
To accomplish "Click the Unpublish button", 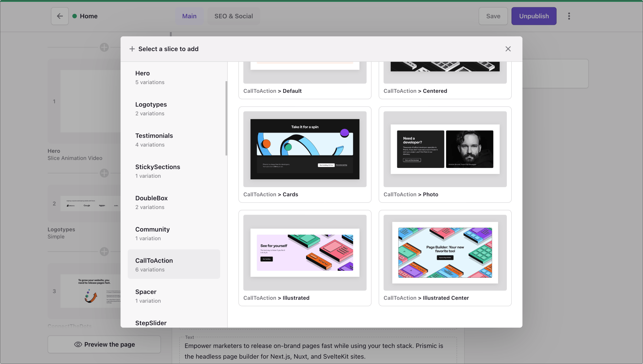I will (534, 16).
